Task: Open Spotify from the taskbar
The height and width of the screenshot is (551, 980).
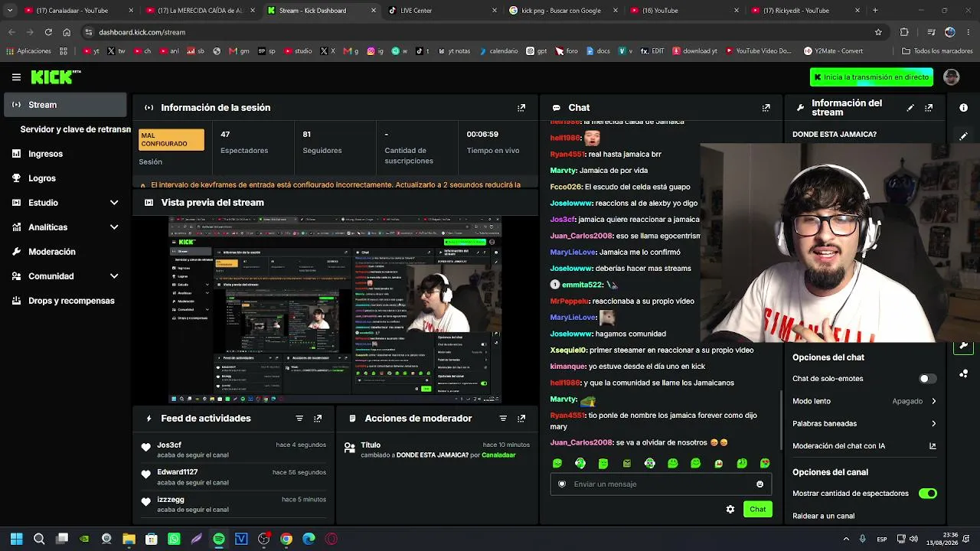Action: click(219, 539)
